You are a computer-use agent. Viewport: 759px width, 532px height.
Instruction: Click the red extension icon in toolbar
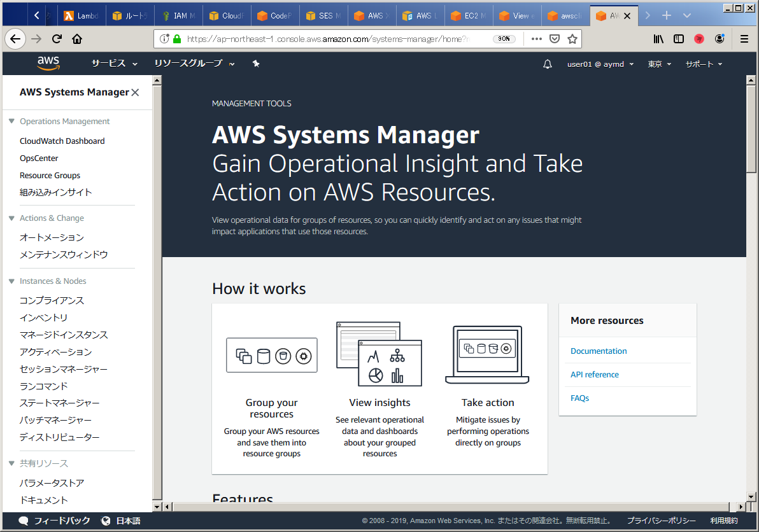tap(699, 39)
